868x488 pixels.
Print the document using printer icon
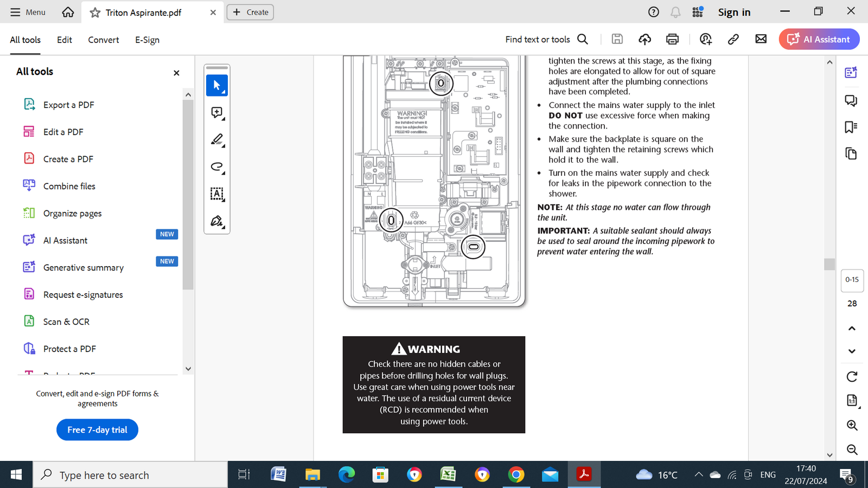pyautogui.click(x=672, y=38)
